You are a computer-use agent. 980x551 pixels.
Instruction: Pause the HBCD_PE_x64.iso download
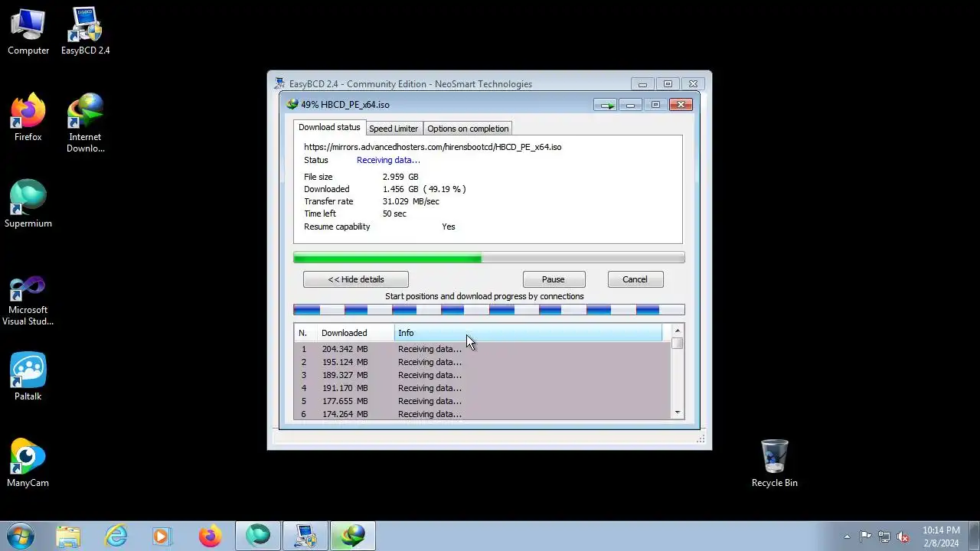(554, 279)
